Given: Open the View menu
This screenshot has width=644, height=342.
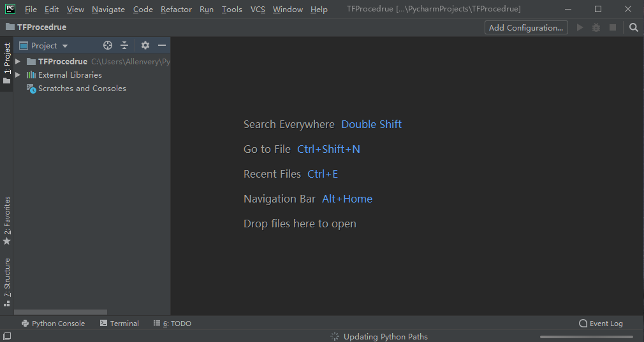Looking at the screenshot, I should point(76,9).
